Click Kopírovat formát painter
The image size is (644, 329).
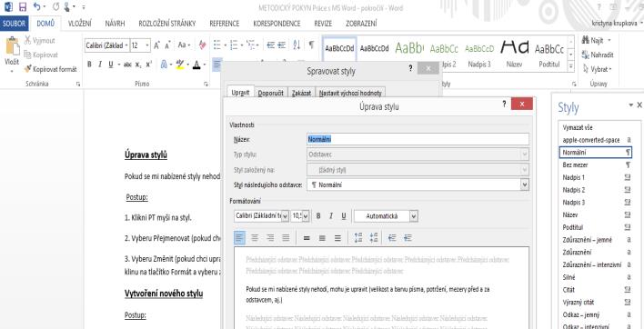(51, 69)
